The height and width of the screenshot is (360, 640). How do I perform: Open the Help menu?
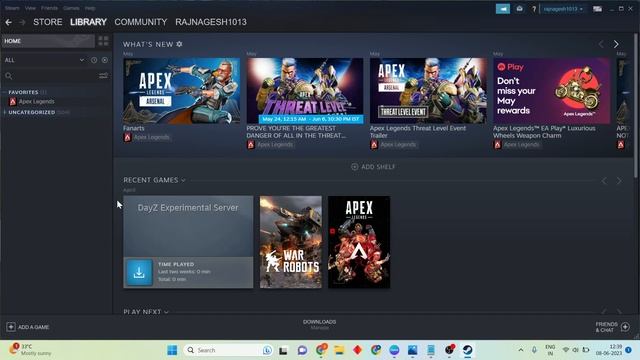click(x=90, y=8)
